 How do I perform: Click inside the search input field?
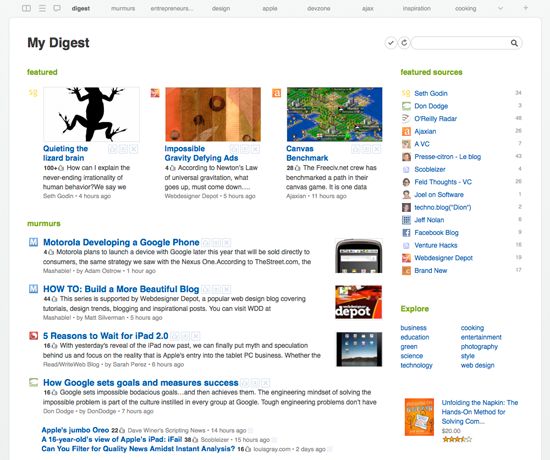(x=460, y=43)
